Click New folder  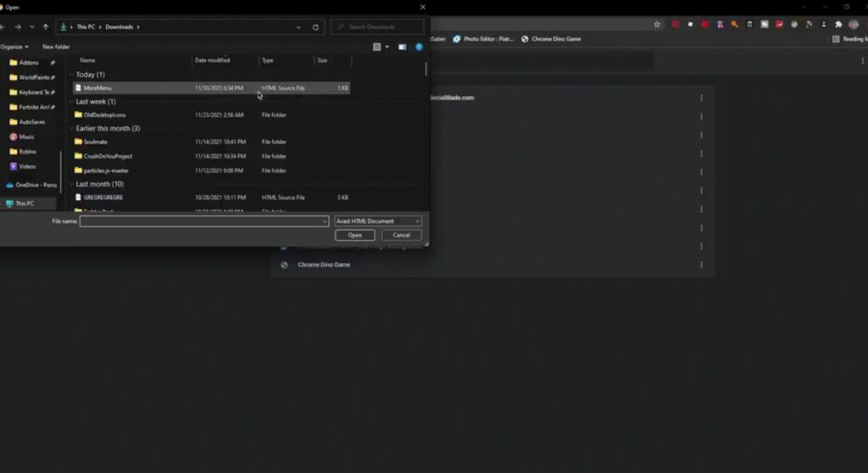click(56, 47)
